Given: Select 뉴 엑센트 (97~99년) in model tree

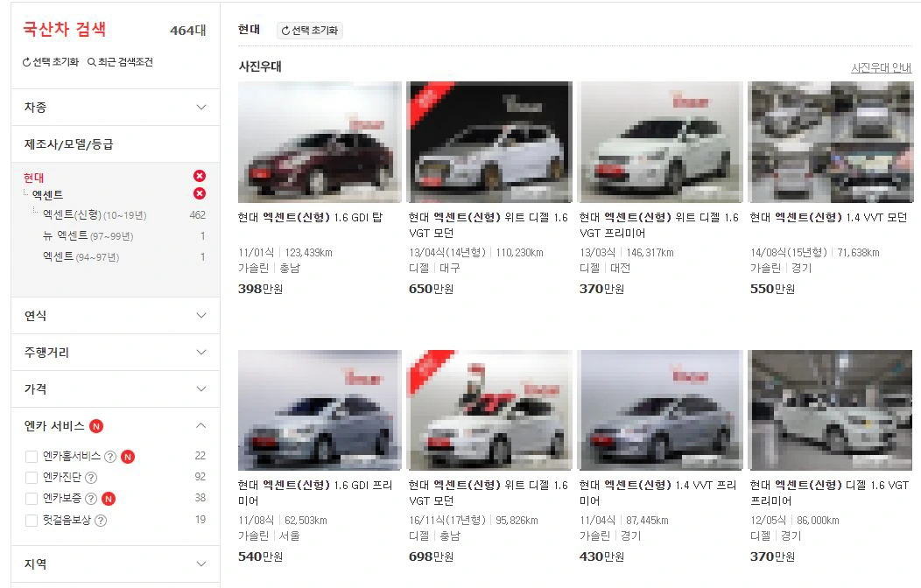Looking at the screenshot, I should (x=88, y=236).
